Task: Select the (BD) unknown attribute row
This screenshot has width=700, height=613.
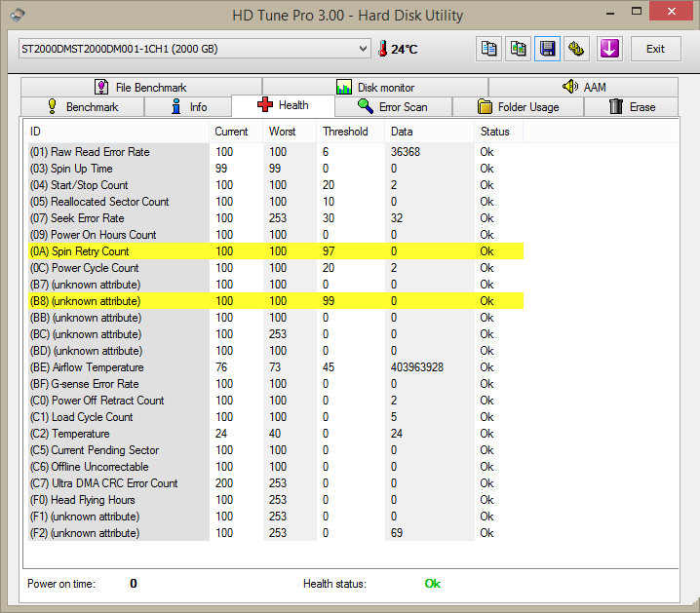Action: click(276, 350)
